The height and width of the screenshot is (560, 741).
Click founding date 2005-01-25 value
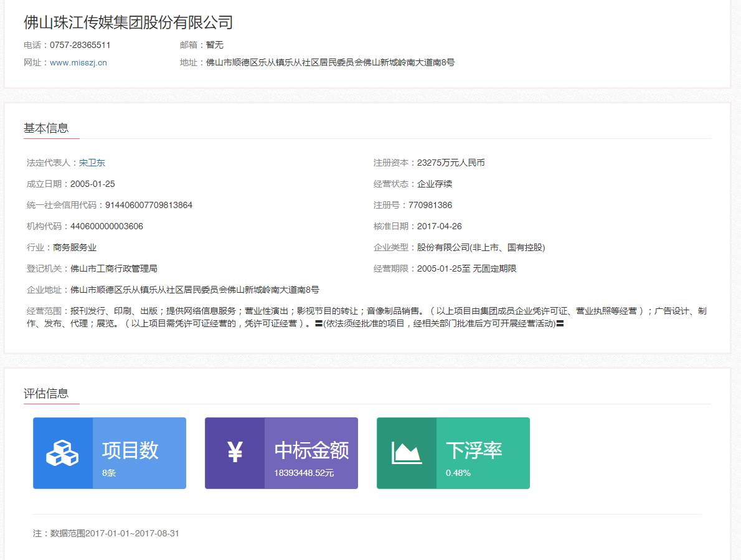93,184
